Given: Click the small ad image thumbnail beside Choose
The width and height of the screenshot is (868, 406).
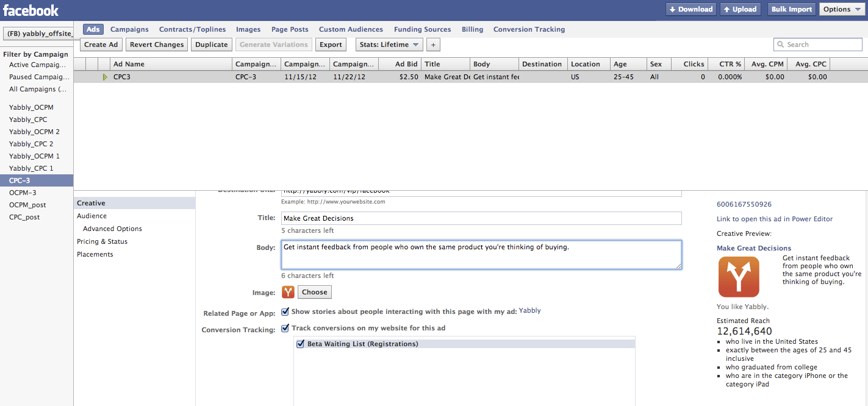Looking at the screenshot, I should [288, 292].
